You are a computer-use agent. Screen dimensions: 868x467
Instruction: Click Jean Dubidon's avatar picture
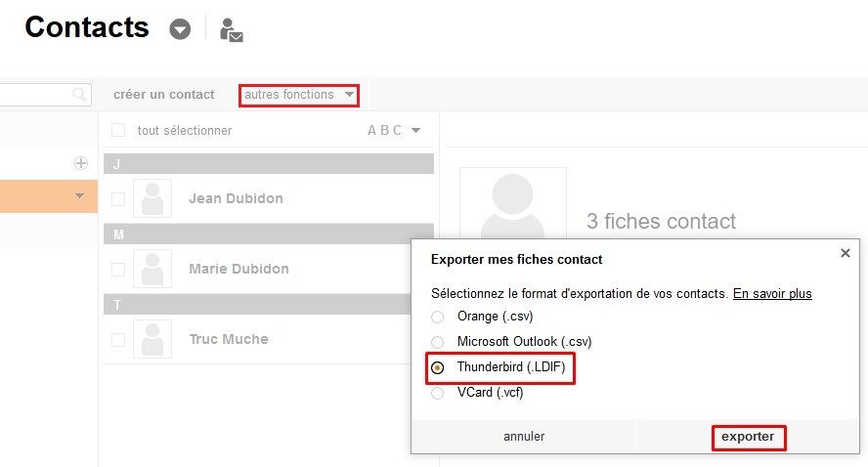click(x=152, y=198)
